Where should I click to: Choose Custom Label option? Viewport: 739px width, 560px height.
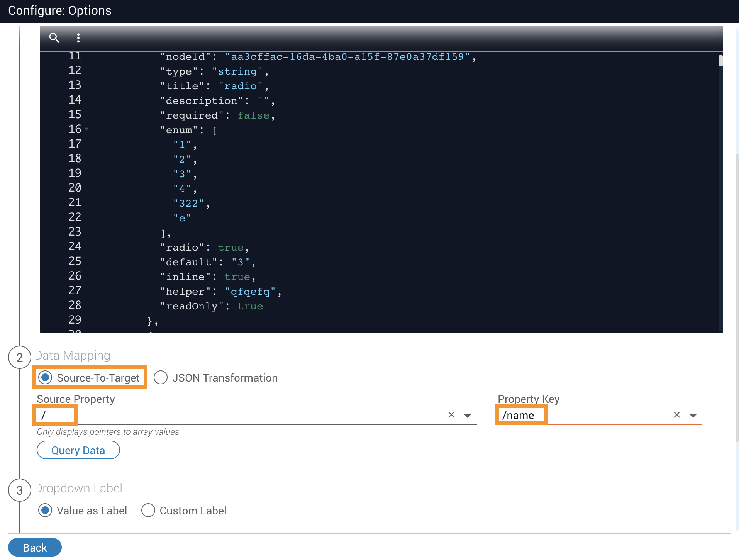coord(148,510)
